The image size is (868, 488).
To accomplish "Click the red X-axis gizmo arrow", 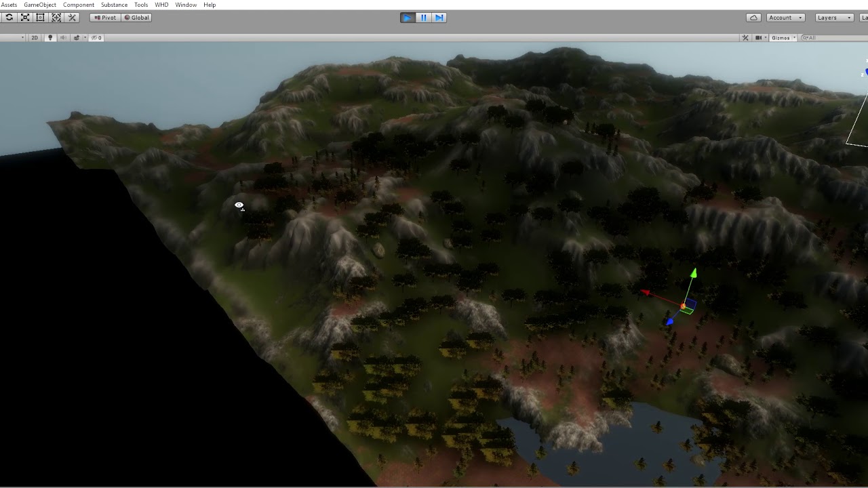I will pyautogui.click(x=646, y=293).
